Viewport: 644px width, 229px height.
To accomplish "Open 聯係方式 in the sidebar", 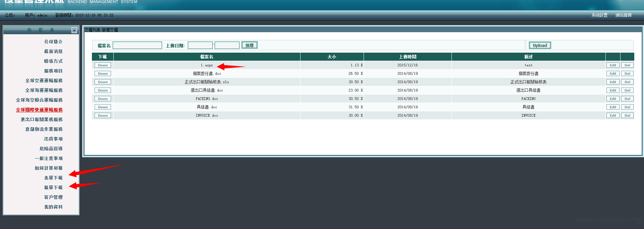I will click(x=53, y=61).
